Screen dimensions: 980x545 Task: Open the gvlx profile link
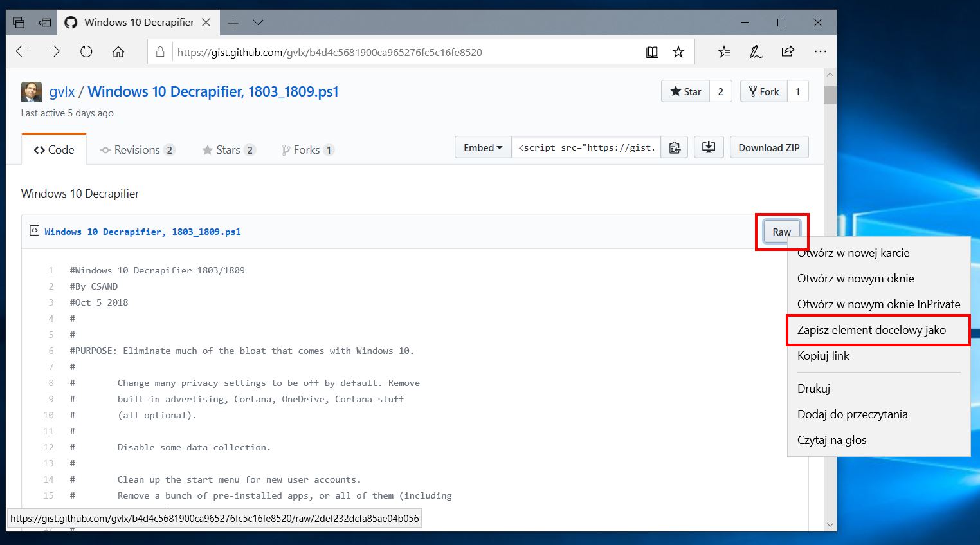[62, 92]
